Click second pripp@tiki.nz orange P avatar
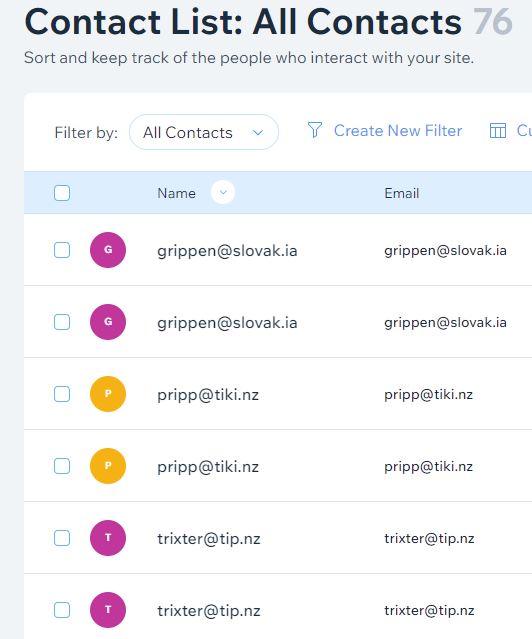This screenshot has width=532, height=639. coord(108,466)
